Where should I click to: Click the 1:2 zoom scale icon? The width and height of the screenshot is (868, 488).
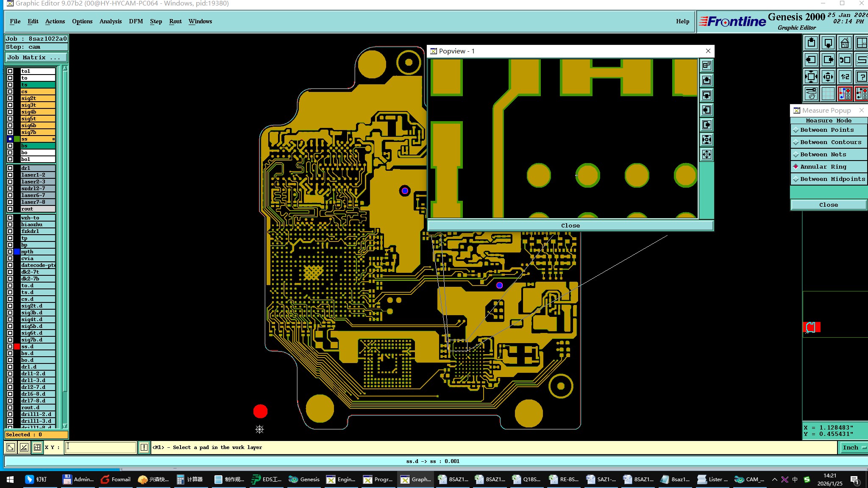(x=845, y=77)
